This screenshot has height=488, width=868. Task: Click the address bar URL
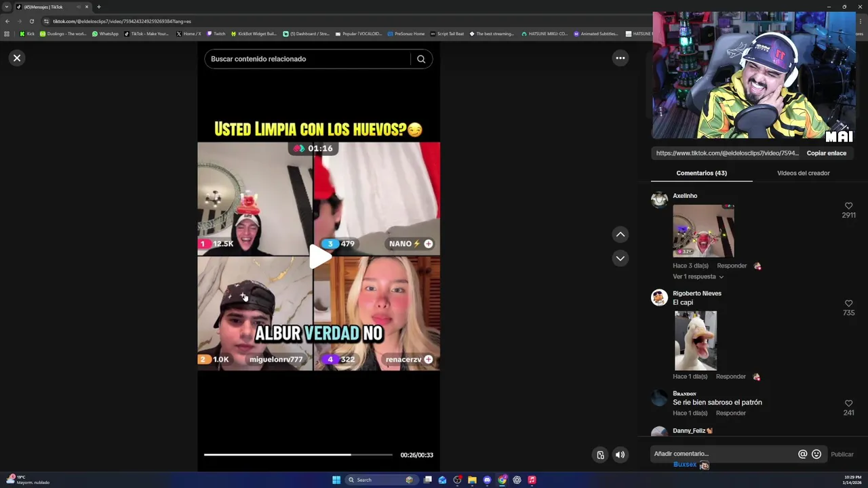coord(122,21)
